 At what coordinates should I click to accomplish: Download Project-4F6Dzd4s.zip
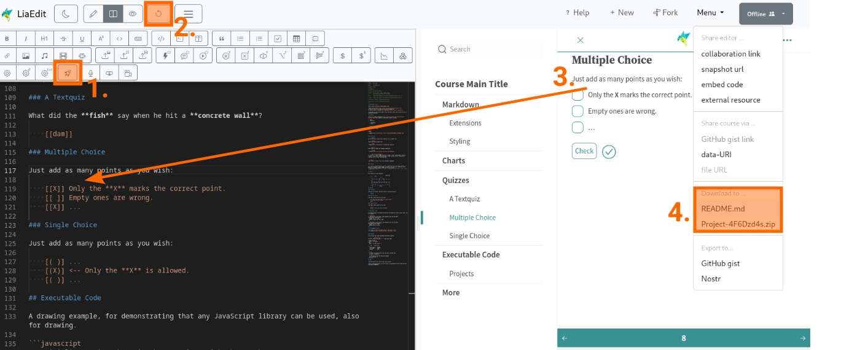738,224
